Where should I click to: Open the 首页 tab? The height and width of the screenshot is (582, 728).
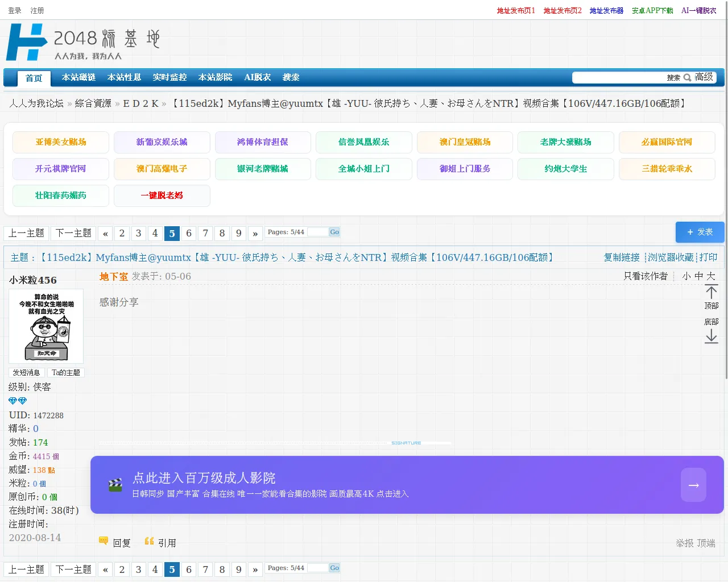pyautogui.click(x=34, y=78)
